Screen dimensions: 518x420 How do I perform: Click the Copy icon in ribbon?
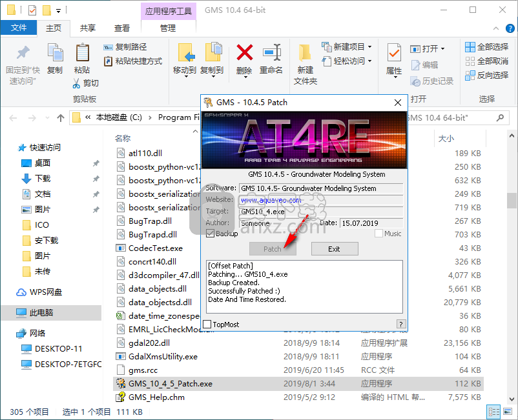click(55, 52)
